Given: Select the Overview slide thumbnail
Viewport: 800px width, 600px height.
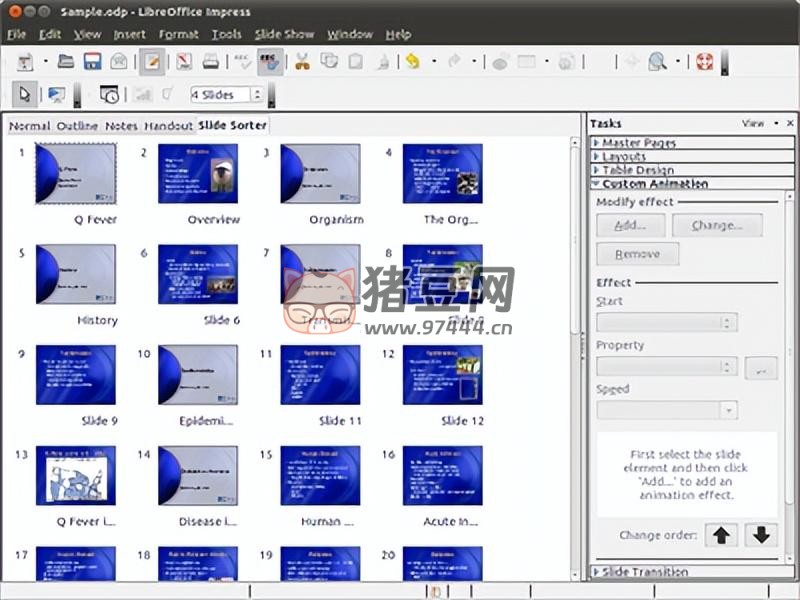Looking at the screenshot, I should [x=198, y=174].
